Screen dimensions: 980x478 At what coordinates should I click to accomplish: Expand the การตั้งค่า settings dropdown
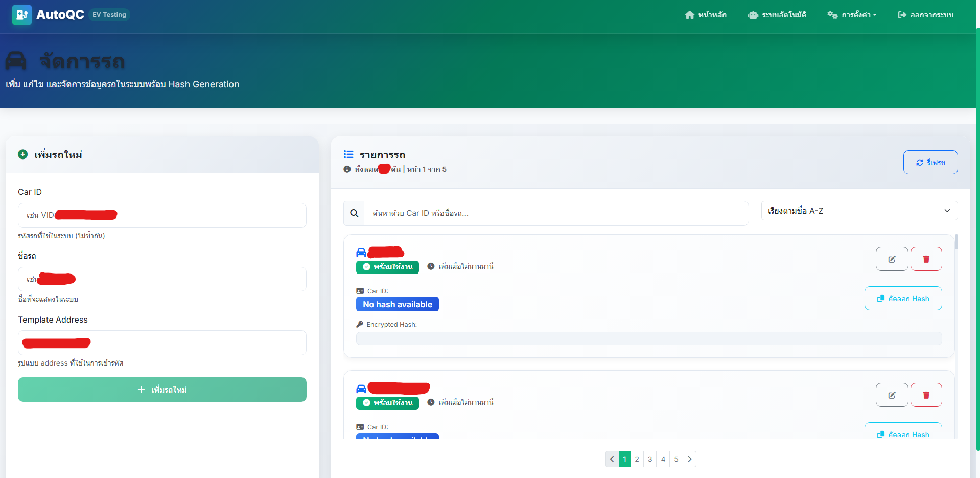(x=852, y=15)
